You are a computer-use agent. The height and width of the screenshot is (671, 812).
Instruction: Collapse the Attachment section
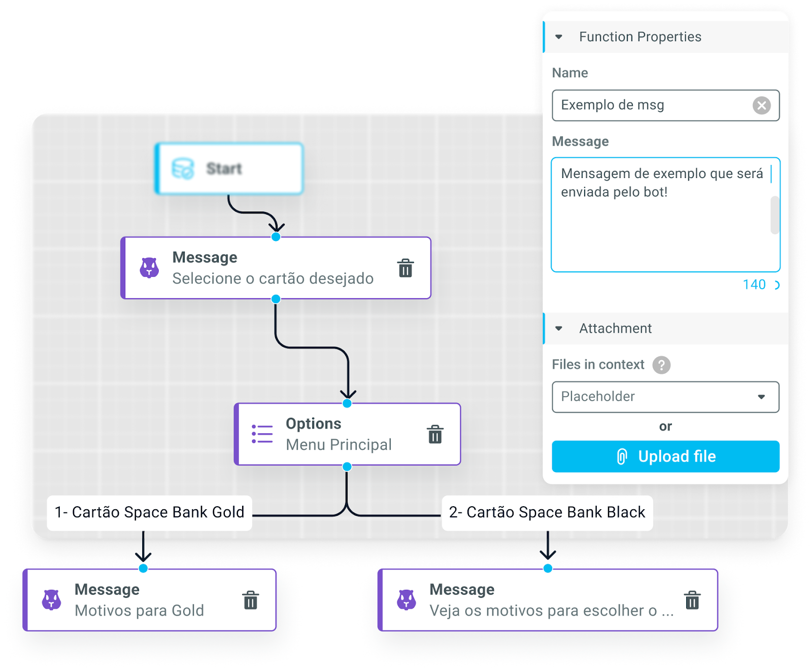(x=559, y=329)
